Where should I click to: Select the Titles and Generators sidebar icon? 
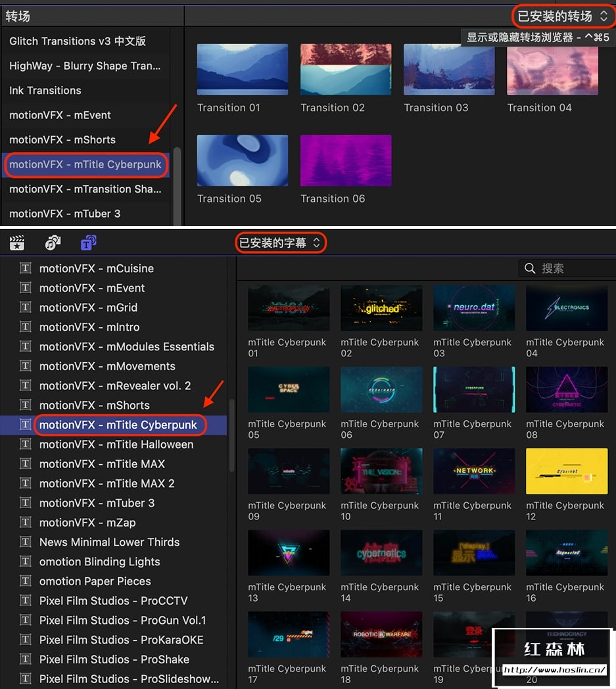coord(88,243)
